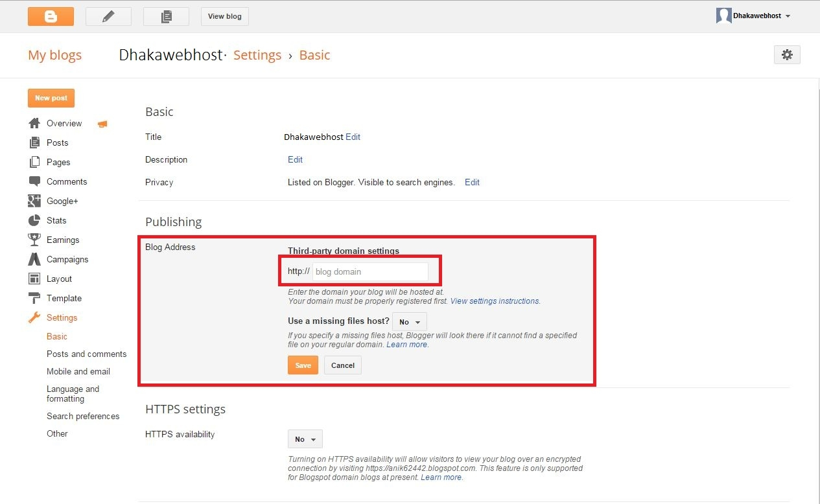Screen dimensions: 820x504
Task: Click the pencil create-post icon
Action: [108, 16]
